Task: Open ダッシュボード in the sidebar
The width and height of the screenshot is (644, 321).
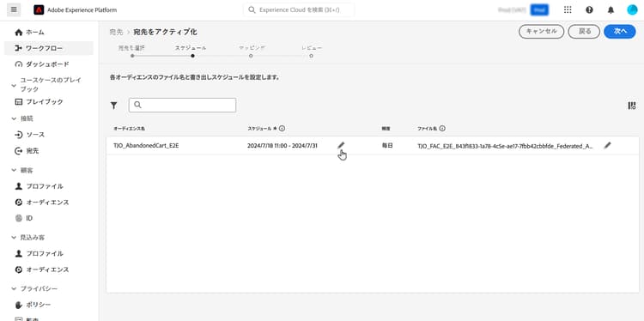Action: pos(48,64)
